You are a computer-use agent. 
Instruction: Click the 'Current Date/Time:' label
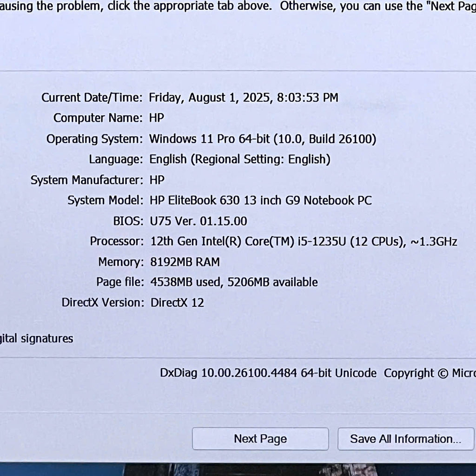(92, 98)
